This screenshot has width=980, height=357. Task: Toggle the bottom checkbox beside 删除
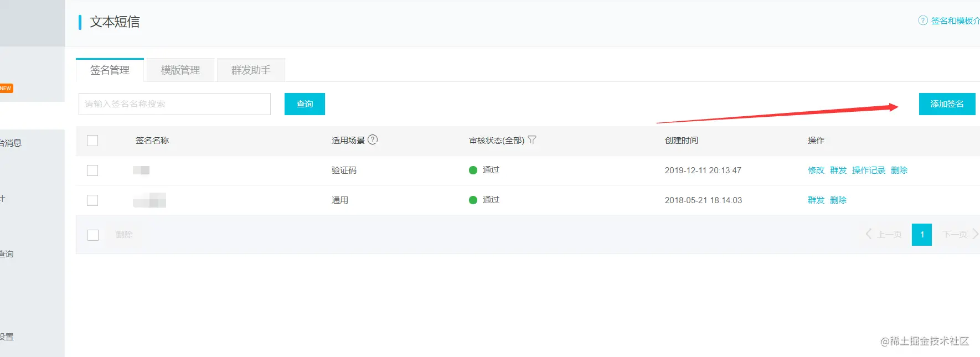(x=93, y=235)
